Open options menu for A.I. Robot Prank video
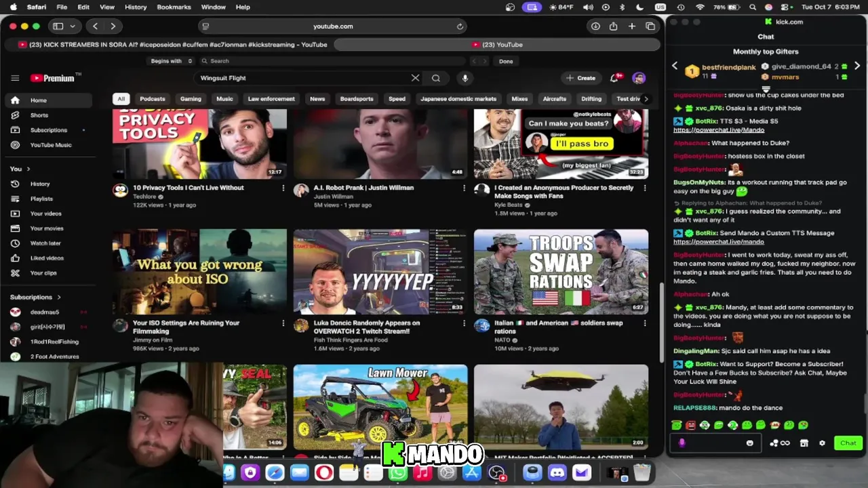 tap(464, 188)
